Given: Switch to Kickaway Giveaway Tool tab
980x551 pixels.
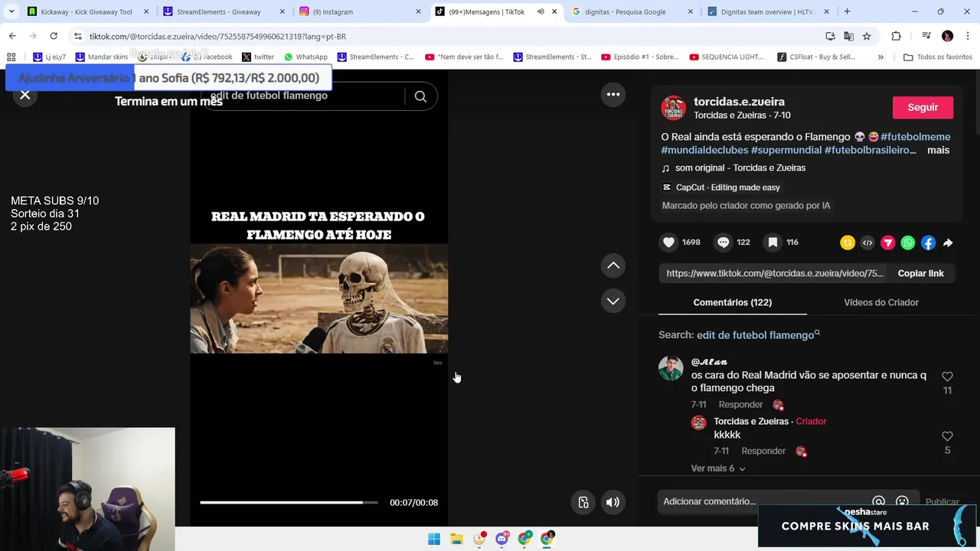Looking at the screenshot, I should click(87, 11).
